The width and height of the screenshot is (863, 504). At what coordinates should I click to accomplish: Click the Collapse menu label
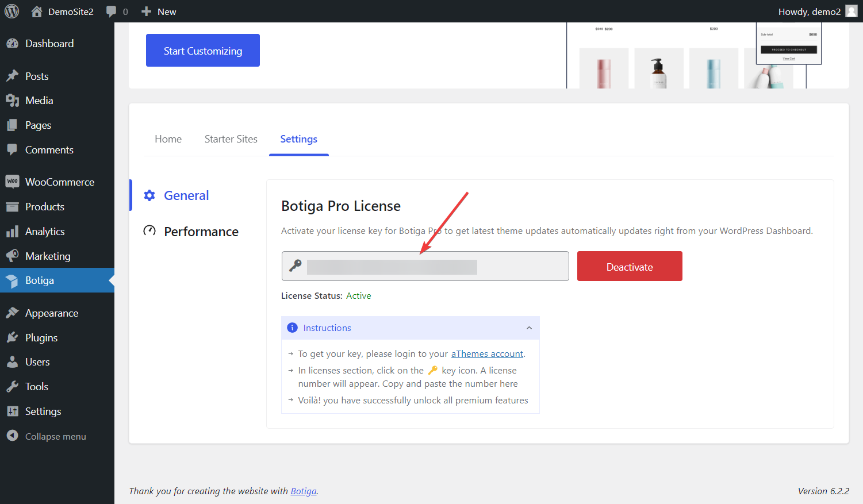(56, 437)
